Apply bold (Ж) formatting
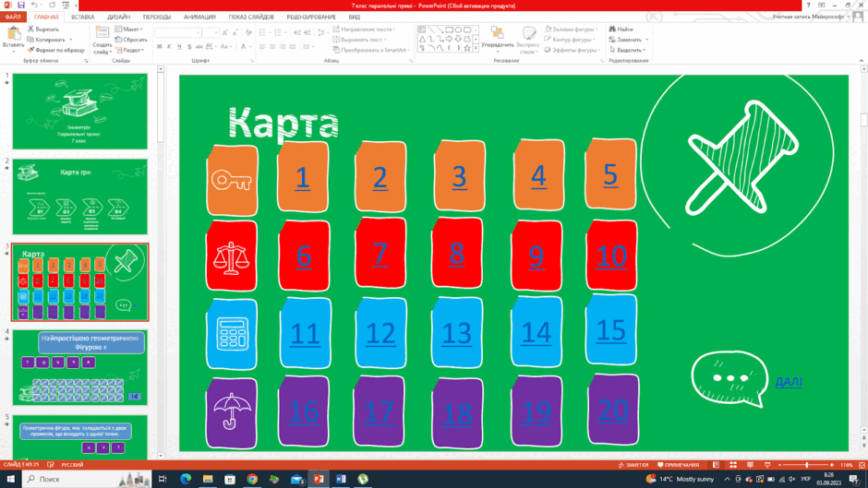This screenshot has width=868, height=488. [x=160, y=47]
